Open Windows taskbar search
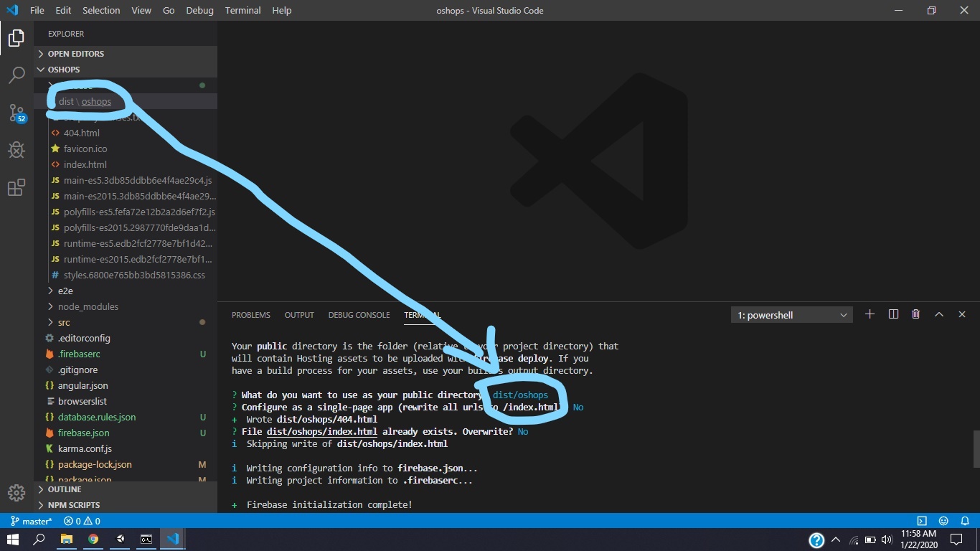The image size is (980, 551). coord(39,540)
